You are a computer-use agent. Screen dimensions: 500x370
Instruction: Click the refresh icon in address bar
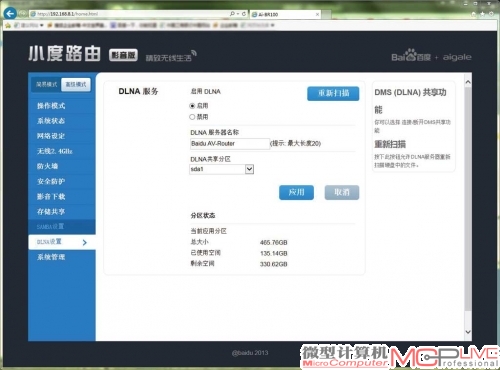point(244,14)
